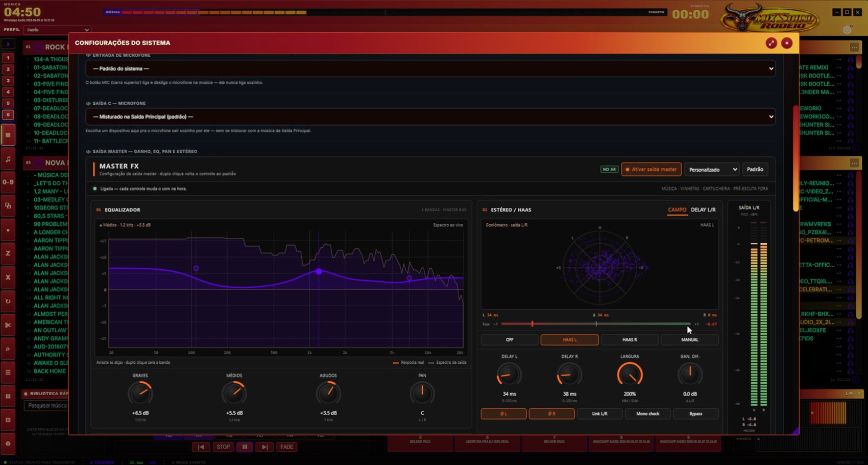Click the magnifier search icon in left sidebar
868x465 pixels.
point(8,349)
